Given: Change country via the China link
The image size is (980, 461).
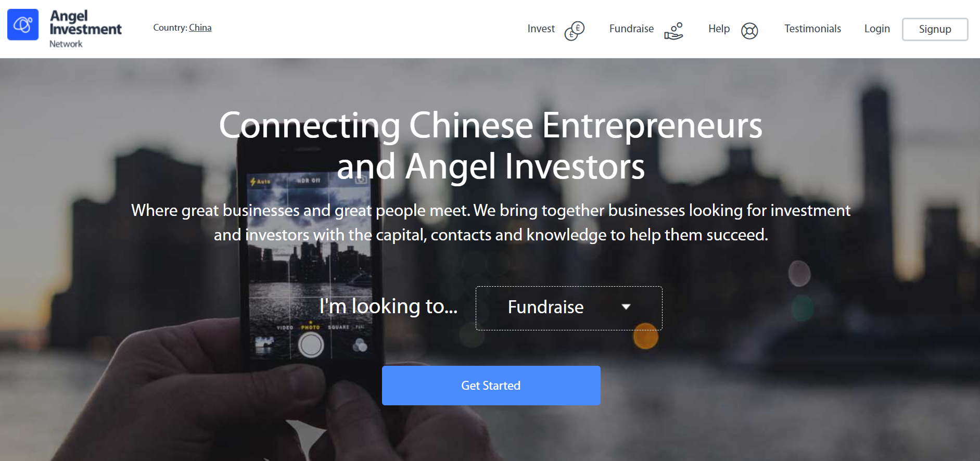Looking at the screenshot, I should click(x=200, y=28).
